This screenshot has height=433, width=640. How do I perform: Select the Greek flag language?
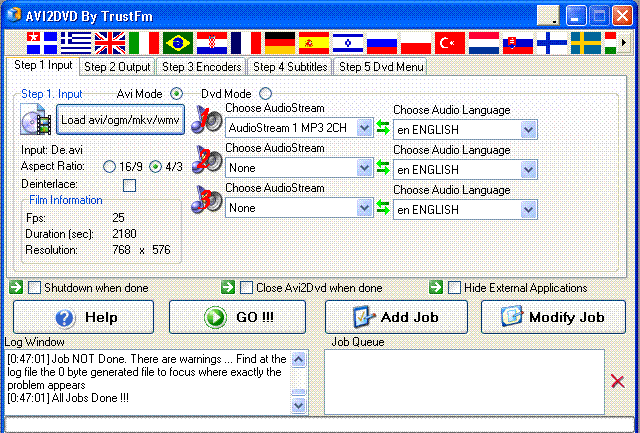click(x=76, y=43)
